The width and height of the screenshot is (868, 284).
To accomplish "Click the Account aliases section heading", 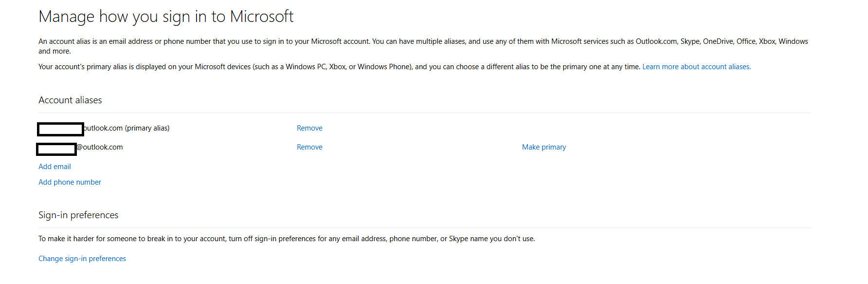I will [70, 100].
